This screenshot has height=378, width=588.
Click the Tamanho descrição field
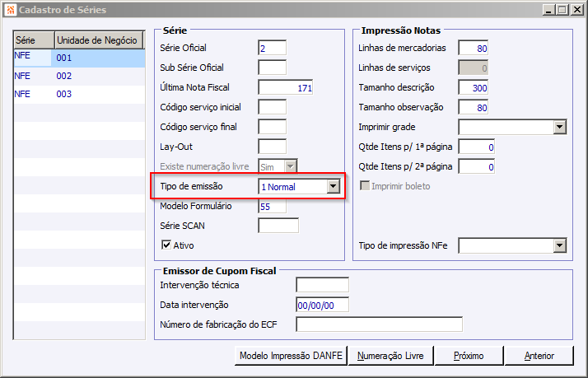tap(474, 87)
